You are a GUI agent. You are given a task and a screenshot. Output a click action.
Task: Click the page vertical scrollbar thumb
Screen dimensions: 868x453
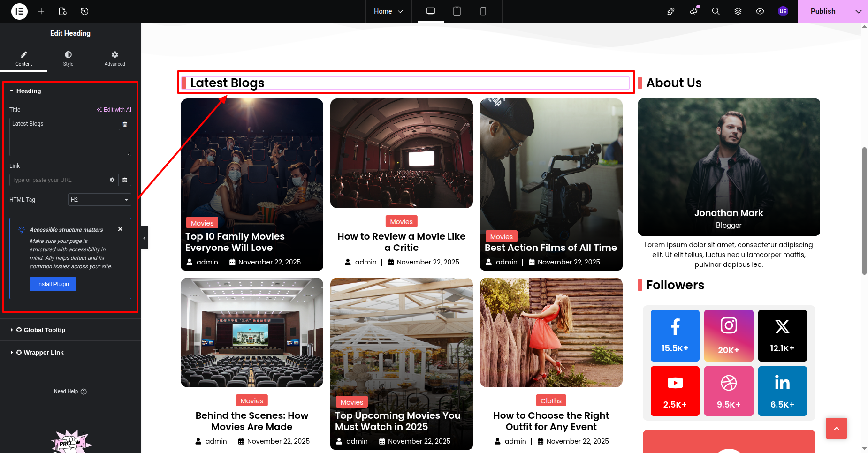[864, 211]
